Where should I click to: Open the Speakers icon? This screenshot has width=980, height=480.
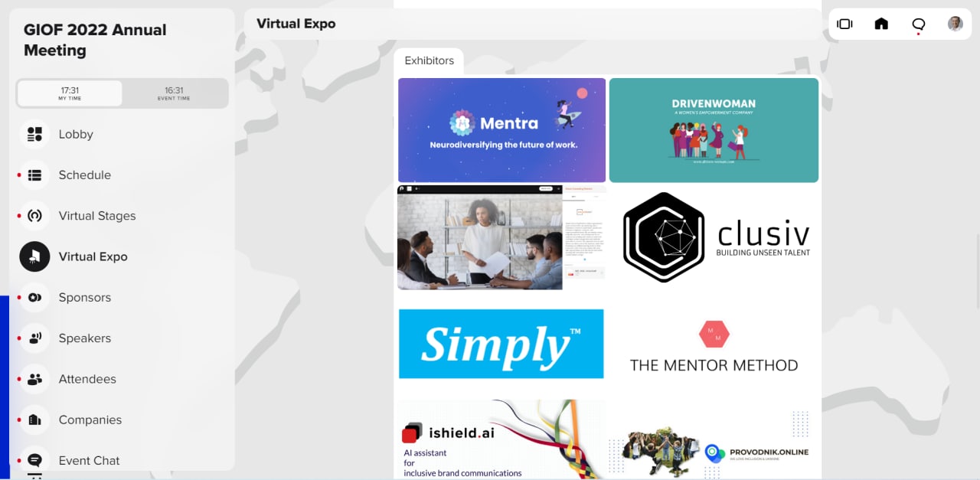pyautogui.click(x=34, y=338)
